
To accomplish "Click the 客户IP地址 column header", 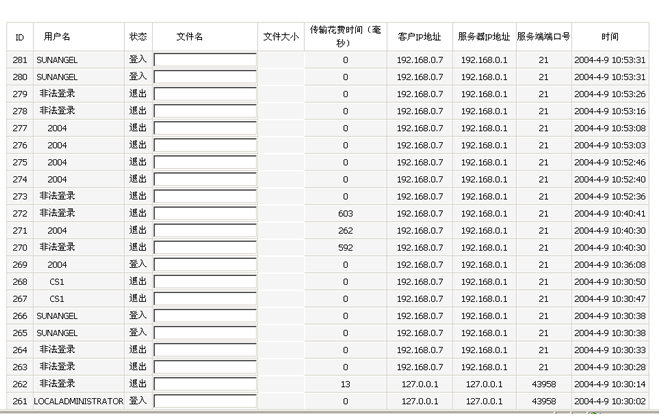I will (420, 37).
